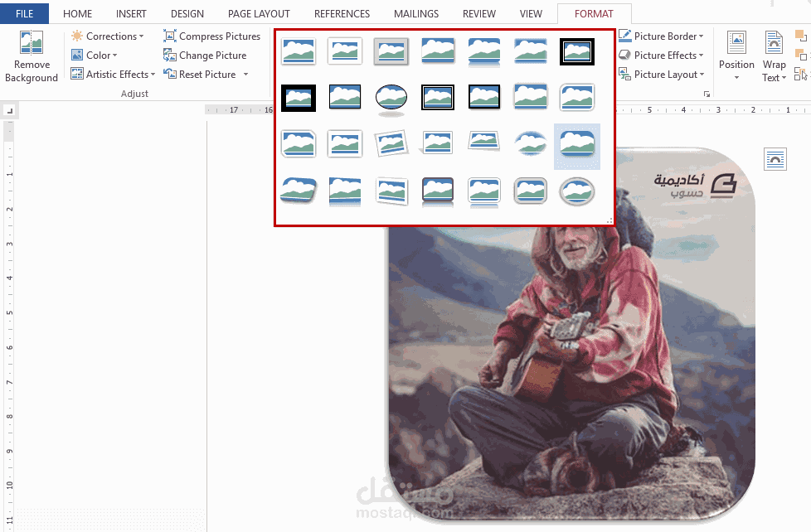This screenshot has height=532, width=811.
Task: Apply the Bevel Perspective picture style
Action: coord(299,191)
